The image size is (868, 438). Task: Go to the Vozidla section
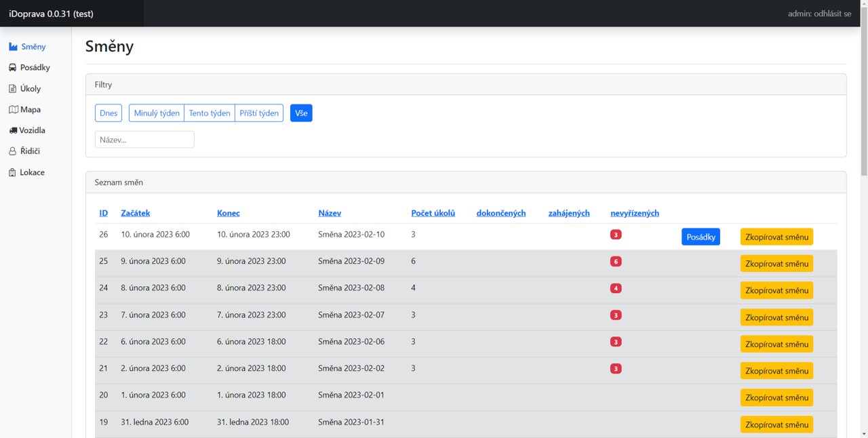tap(32, 130)
